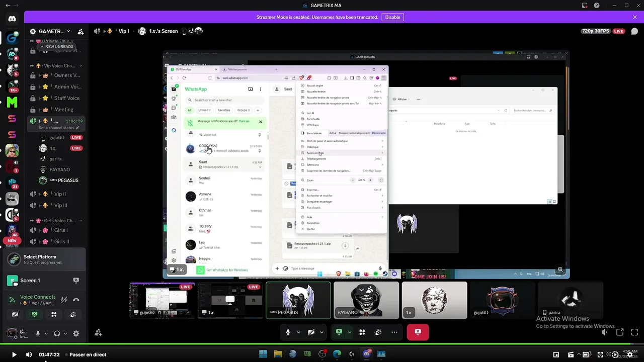Select gojoGD live stream thumbnail
Screen dimensions: 644x362
[x=162, y=300]
